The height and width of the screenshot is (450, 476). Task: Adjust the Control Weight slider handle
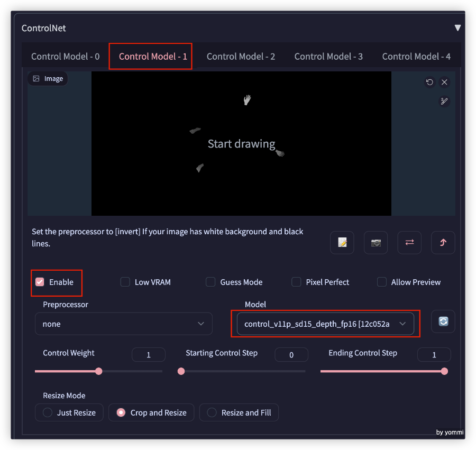[99, 371]
